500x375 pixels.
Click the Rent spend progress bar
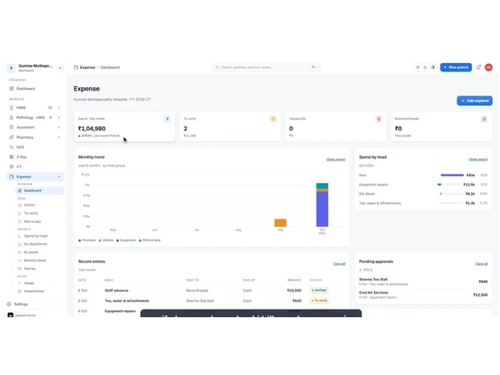coord(452,175)
